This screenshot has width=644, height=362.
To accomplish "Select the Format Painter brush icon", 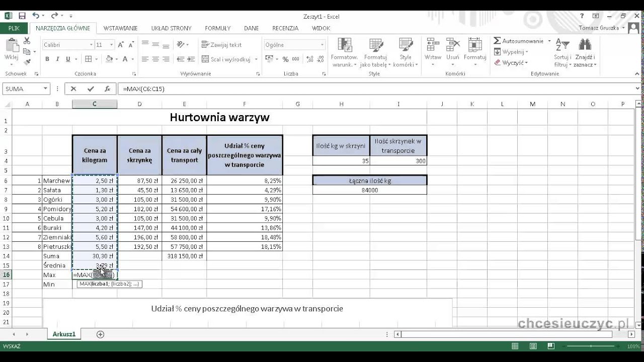I will [27, 62].
